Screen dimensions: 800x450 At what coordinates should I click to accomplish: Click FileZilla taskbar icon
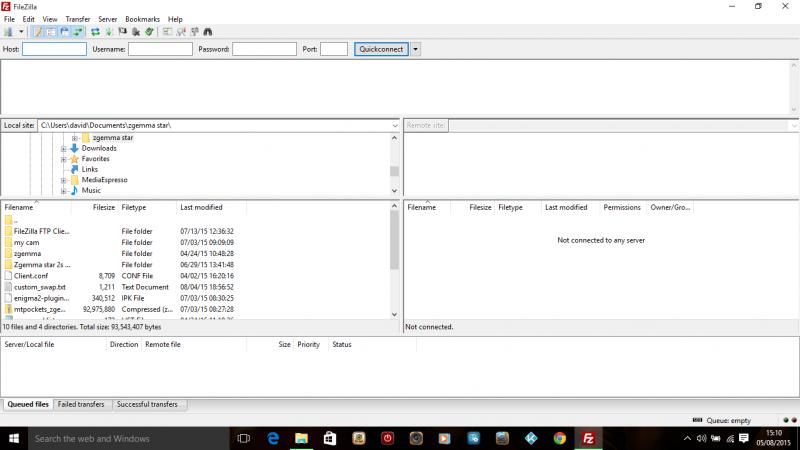pos(588,438)
